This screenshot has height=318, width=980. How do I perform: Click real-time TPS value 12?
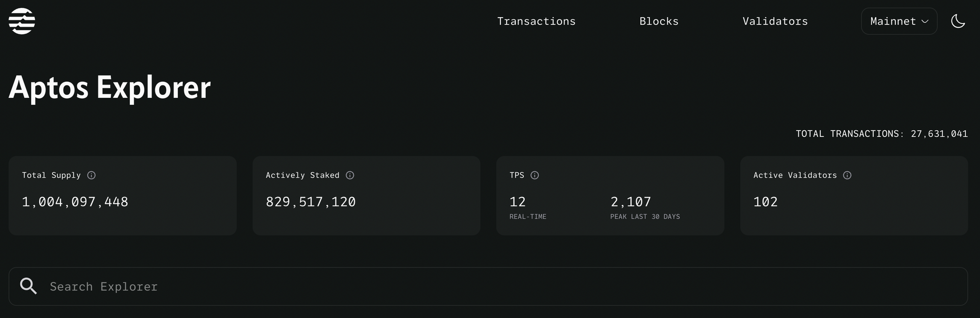pos(517,202)
